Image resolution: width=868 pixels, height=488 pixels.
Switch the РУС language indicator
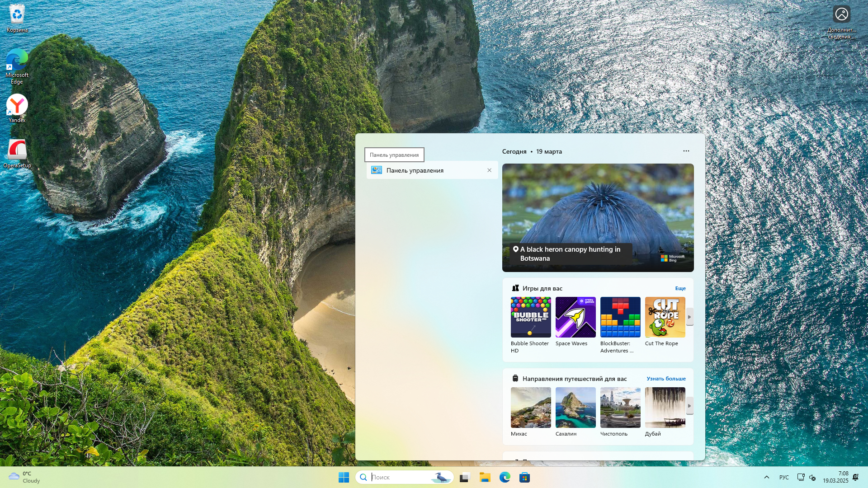coord(784,478)
